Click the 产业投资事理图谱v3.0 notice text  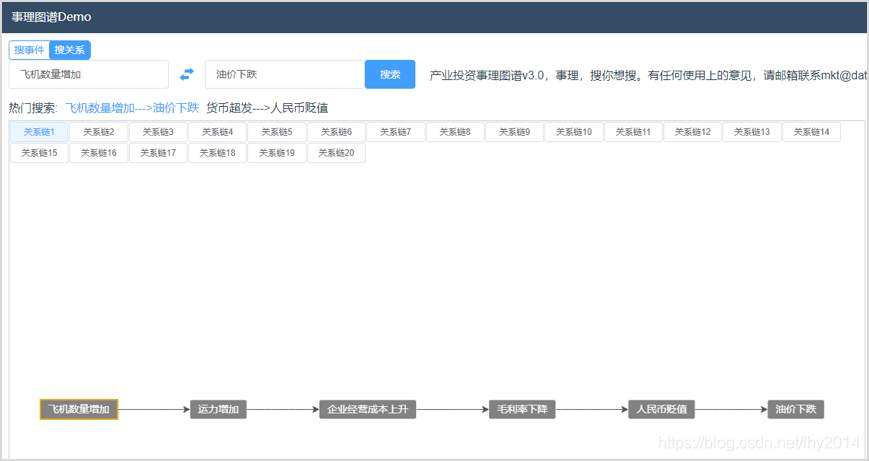647,75
